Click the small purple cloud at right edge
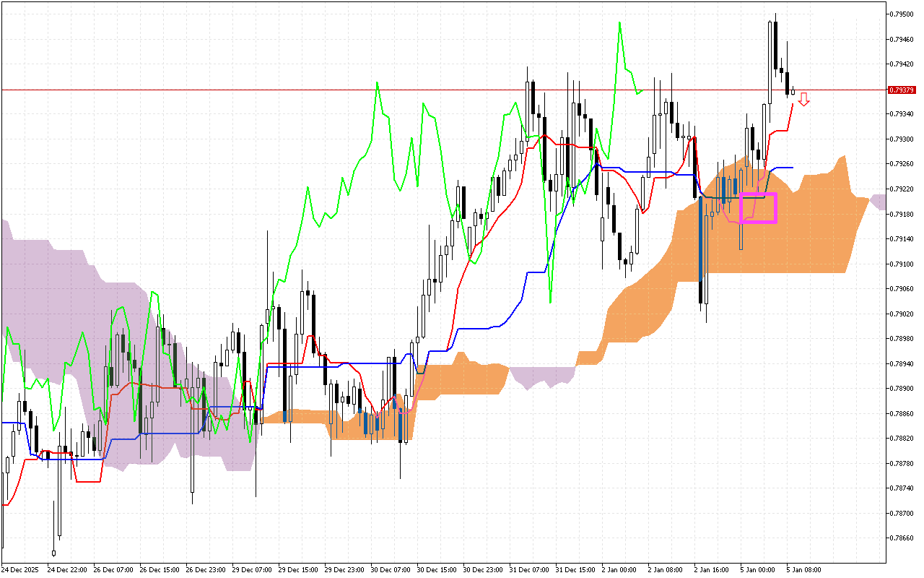Screen dimensions: 924x578 click(x=879, y=202)
